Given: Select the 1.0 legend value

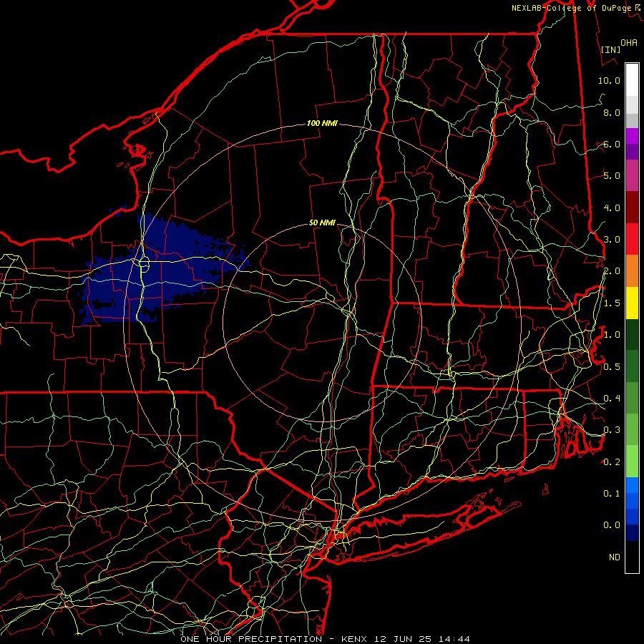Looking at the screenshot, I should 612,335.
